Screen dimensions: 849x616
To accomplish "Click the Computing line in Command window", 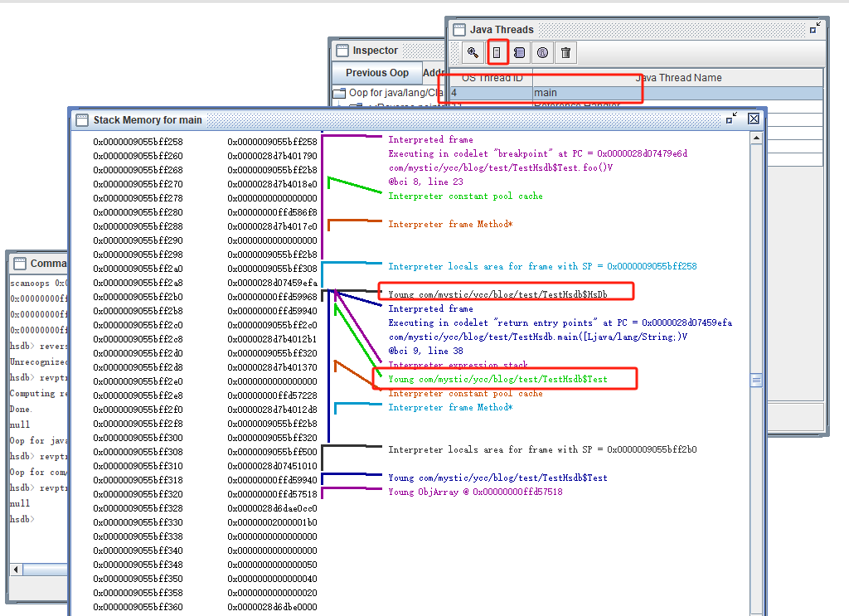I will coord(38,393).
